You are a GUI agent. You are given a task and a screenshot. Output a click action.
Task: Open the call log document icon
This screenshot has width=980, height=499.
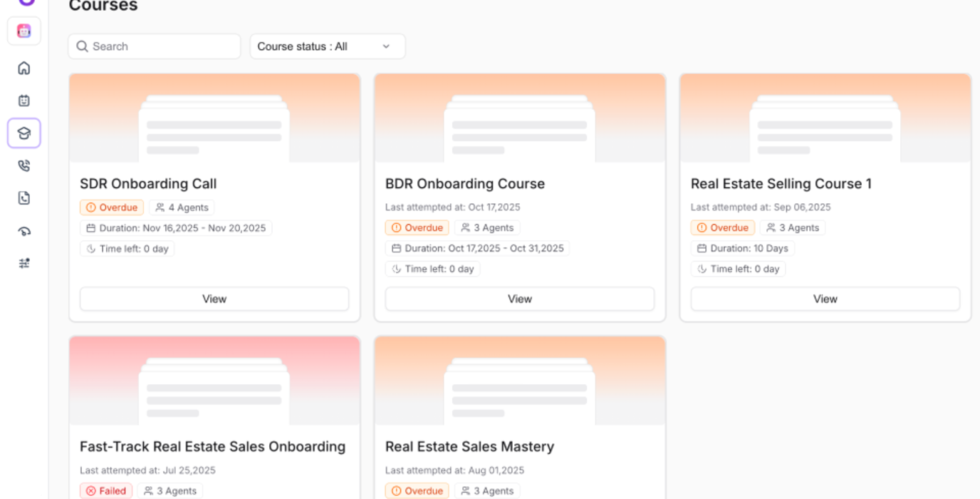coord(24,198)
